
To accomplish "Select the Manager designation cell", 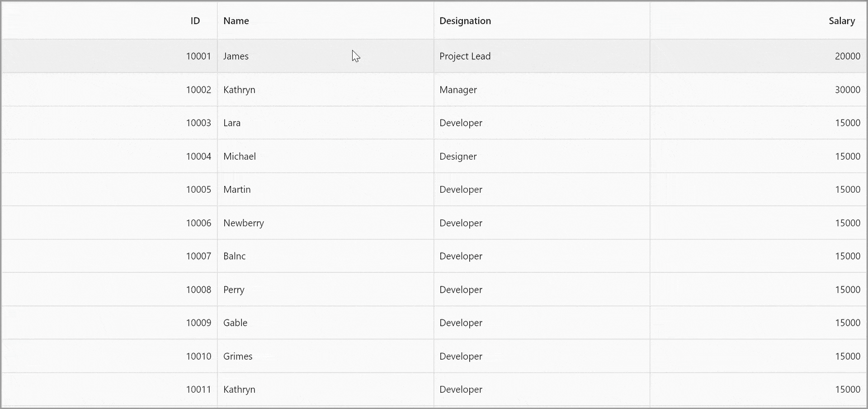I will click(458, 90).
